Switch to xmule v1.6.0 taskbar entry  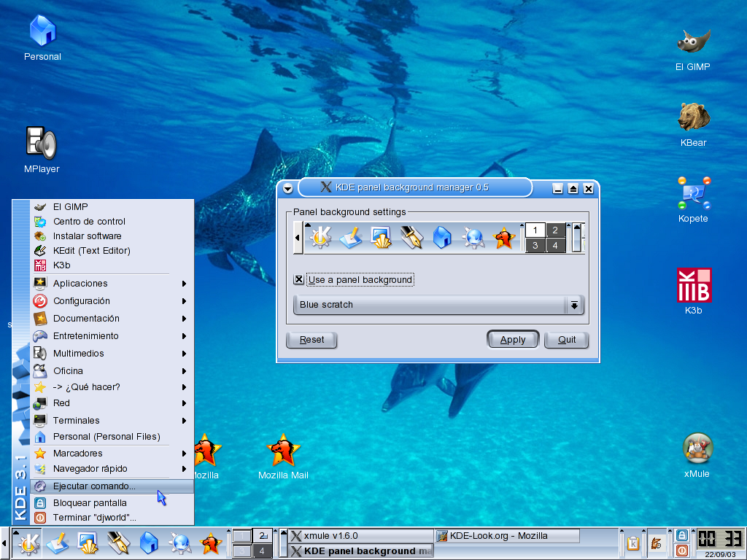(360, 536)
